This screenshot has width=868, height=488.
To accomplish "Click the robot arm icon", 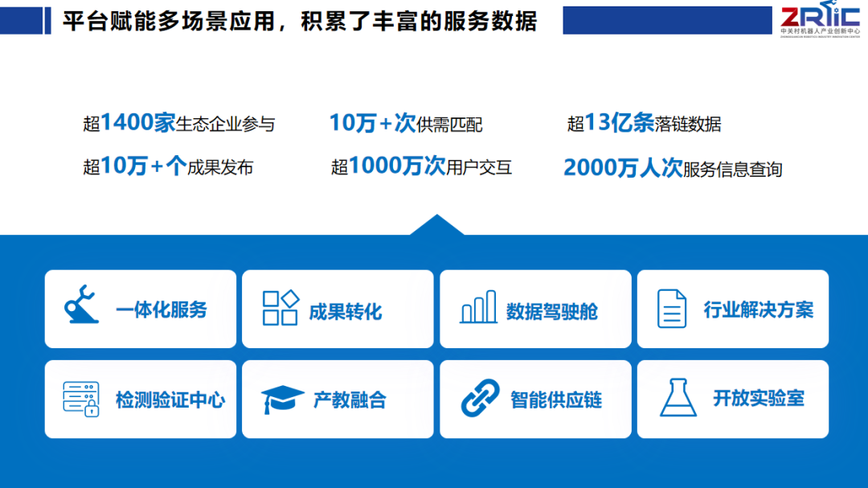I will (81, 306).
